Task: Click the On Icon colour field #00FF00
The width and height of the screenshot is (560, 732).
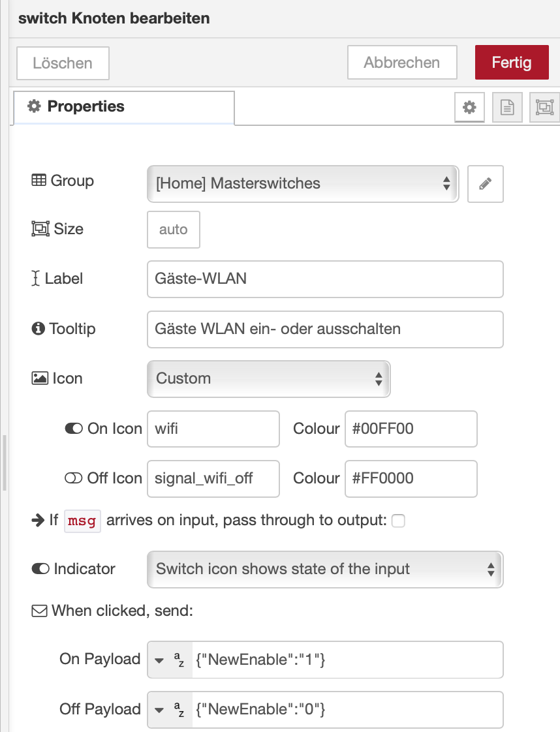Action: (x=411, y=429)
